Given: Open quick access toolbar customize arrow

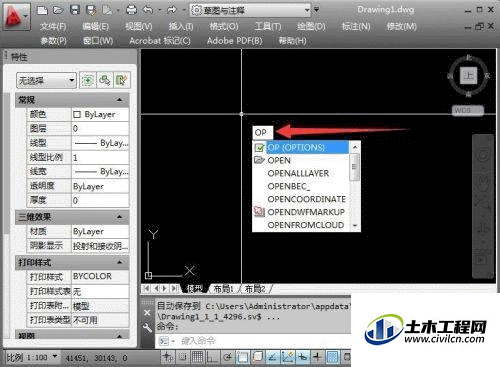Looking at the screenshot, I should (x=316, y=10).
